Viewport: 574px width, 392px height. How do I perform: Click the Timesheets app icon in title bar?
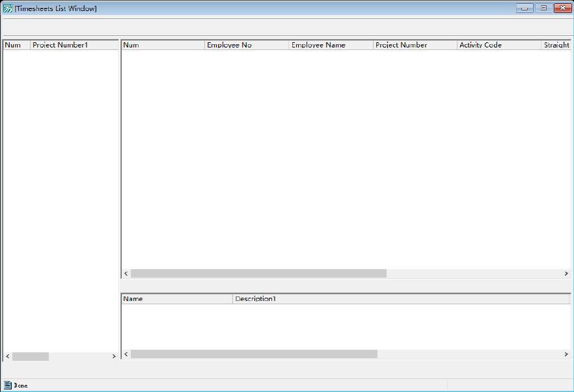[8, 8]
